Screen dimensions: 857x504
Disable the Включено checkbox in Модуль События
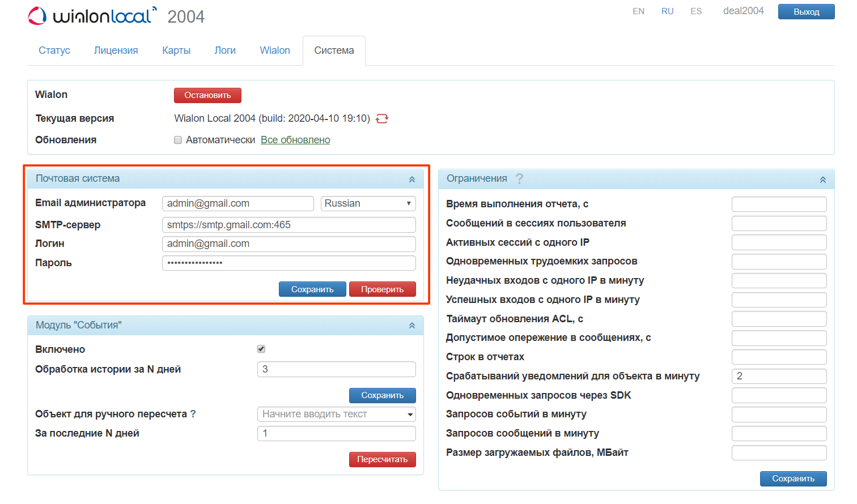(261, 349)
